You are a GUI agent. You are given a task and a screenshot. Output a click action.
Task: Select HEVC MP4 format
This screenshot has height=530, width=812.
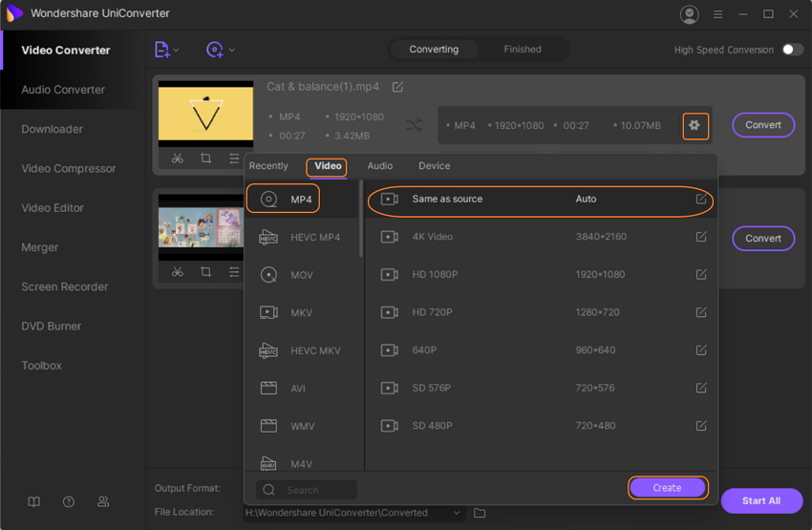pos(302,237)
